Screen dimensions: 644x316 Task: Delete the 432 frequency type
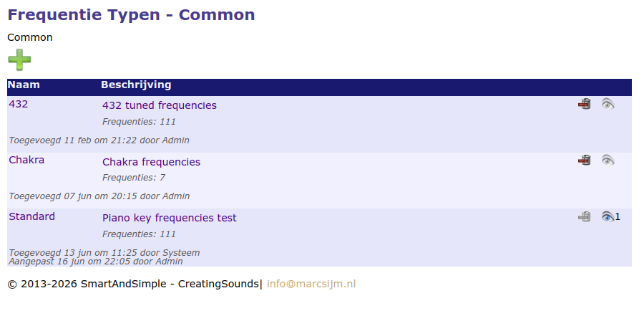point(585,104)
